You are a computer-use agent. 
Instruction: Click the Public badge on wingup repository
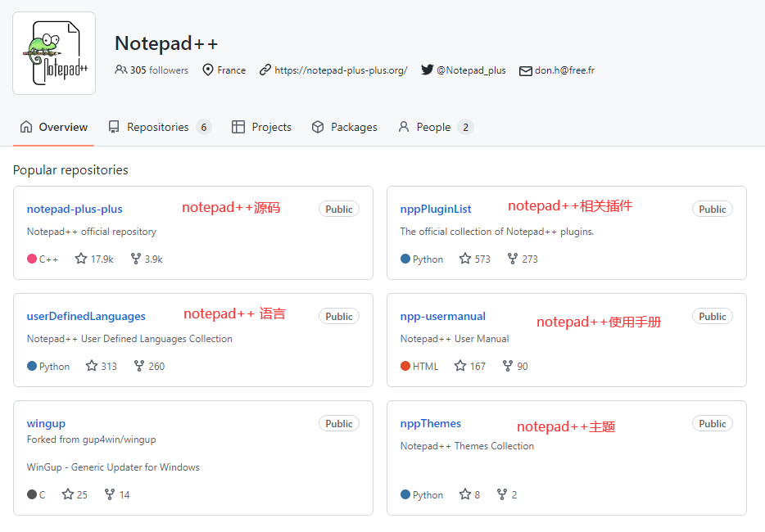coord(338,423)
